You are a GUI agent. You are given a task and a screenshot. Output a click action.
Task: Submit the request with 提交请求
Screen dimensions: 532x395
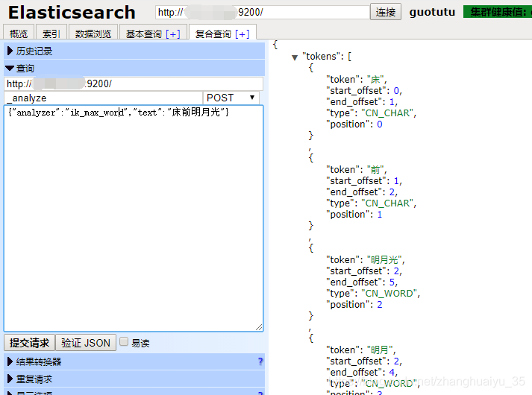30,343
